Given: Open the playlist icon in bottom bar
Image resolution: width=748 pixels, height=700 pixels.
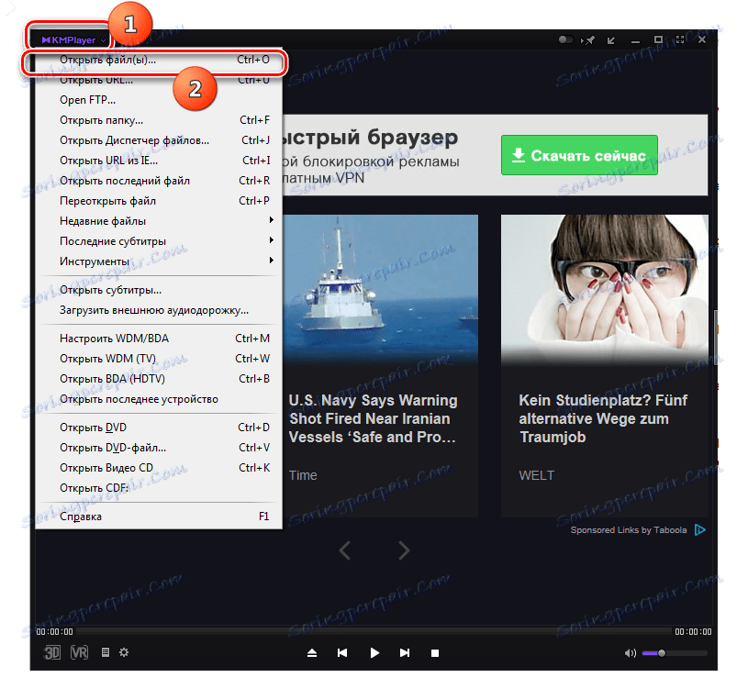Looking at the screenshot, I should [x=106, y=652].
